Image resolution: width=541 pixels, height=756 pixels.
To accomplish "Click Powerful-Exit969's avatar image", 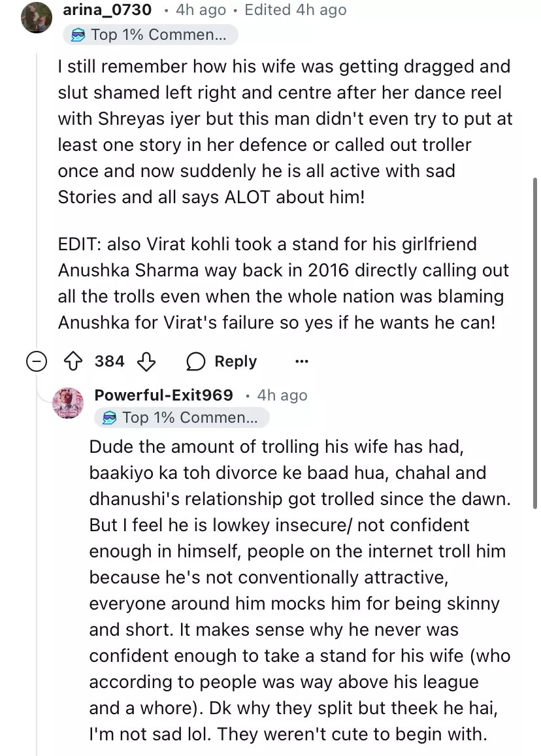I will [x=68, y=403].
